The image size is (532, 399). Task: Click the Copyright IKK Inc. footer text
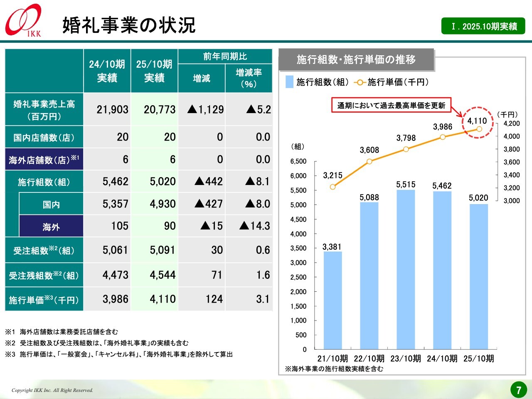click(52, 390)
